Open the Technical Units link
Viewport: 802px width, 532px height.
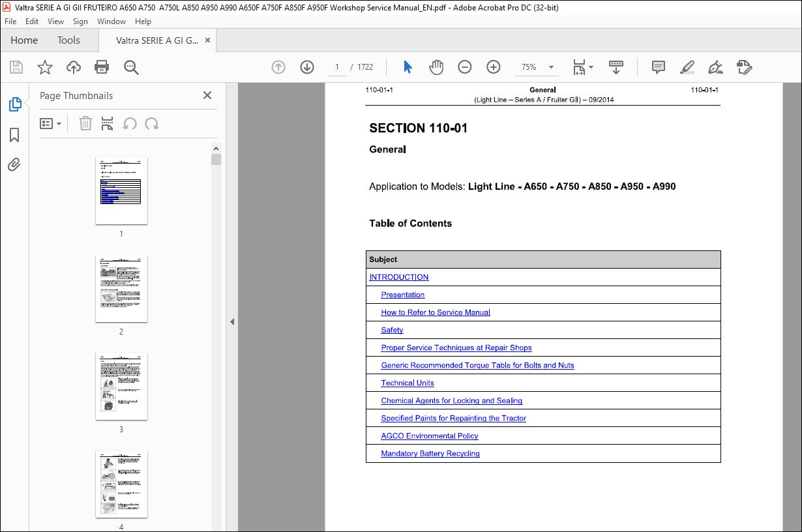point(408,383)
